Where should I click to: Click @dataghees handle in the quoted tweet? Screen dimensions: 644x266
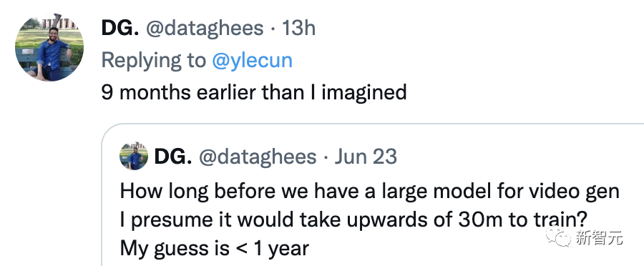point(258,157)
